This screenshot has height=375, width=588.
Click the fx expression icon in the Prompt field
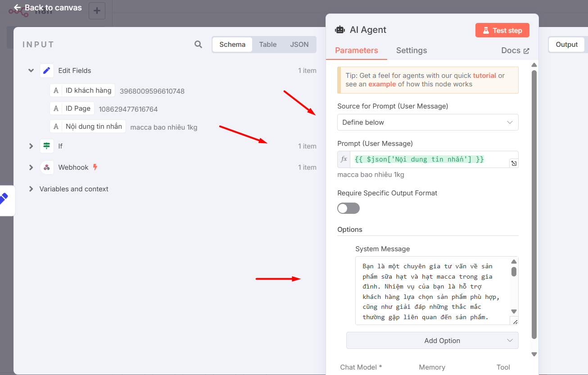pos(344,159)
